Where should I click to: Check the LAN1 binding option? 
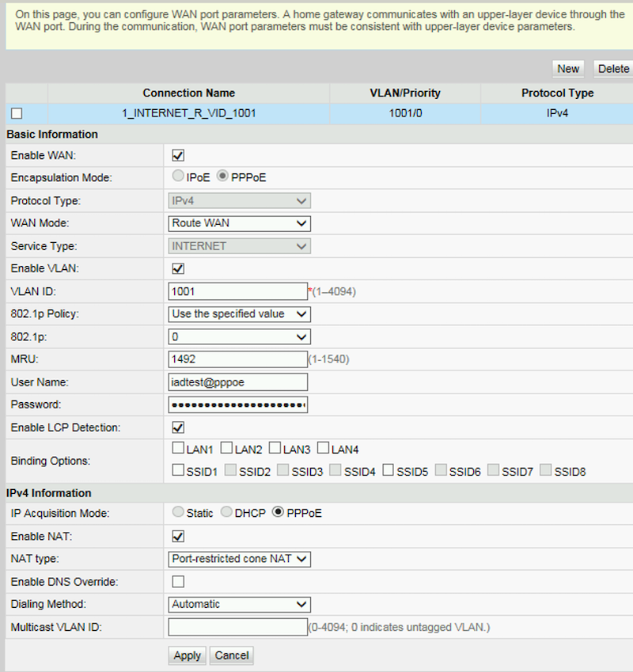pos(178,448)
